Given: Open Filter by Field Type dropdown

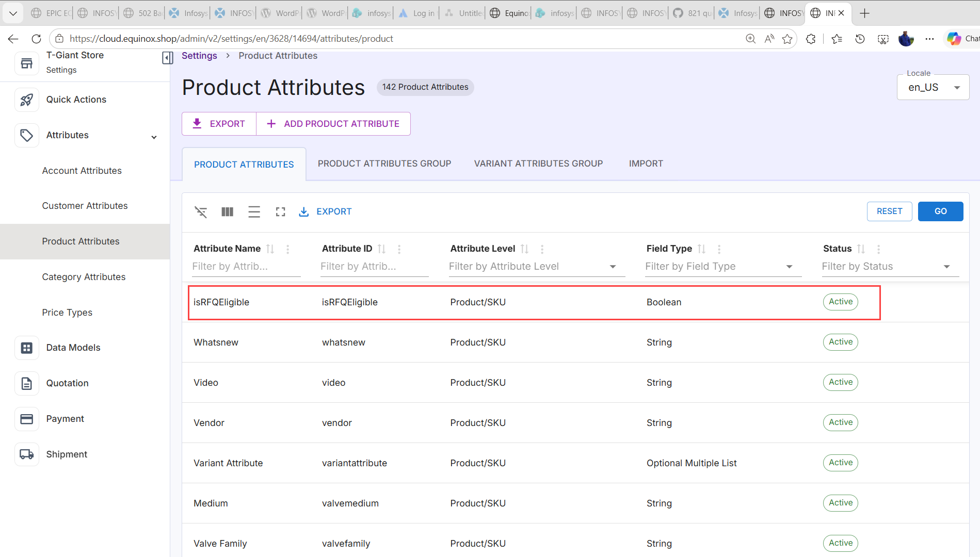Looking at the screenshot, I should coord(723,267).
